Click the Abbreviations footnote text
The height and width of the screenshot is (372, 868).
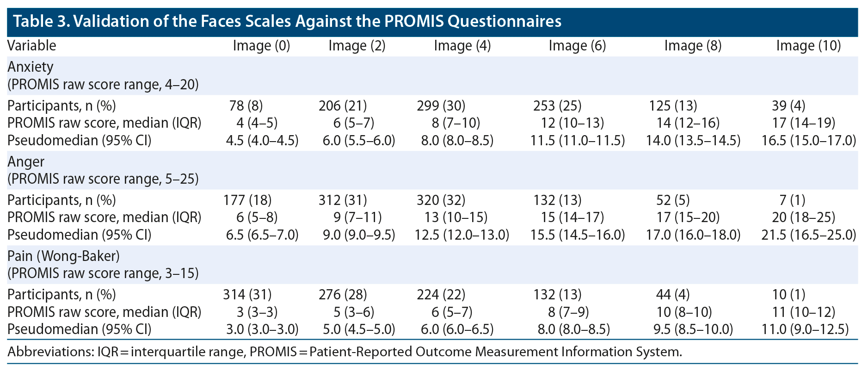click(345, 352)
